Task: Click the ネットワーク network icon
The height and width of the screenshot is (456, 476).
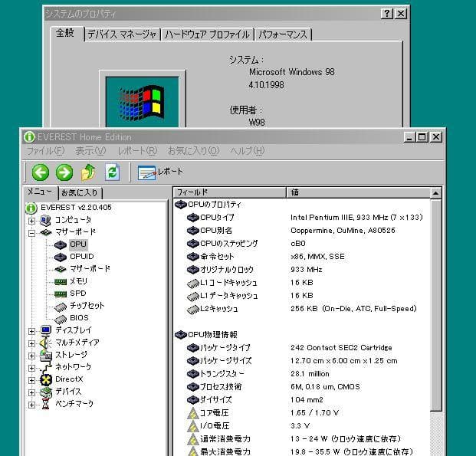Action: click(x=45, y=367)
